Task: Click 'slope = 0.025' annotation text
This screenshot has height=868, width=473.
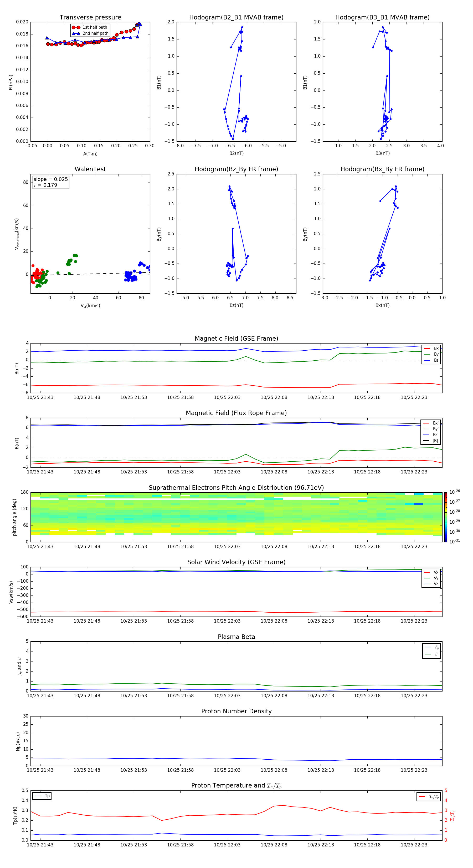Action: click(x=50, y=179)
